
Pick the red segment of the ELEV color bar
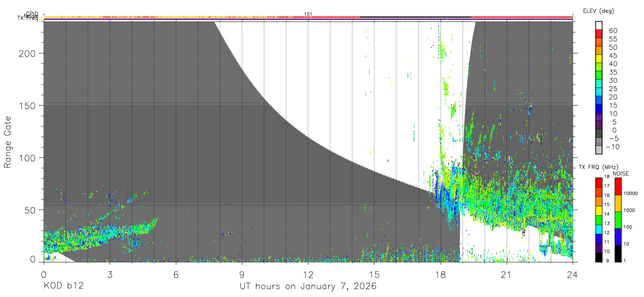coord(599,34)
